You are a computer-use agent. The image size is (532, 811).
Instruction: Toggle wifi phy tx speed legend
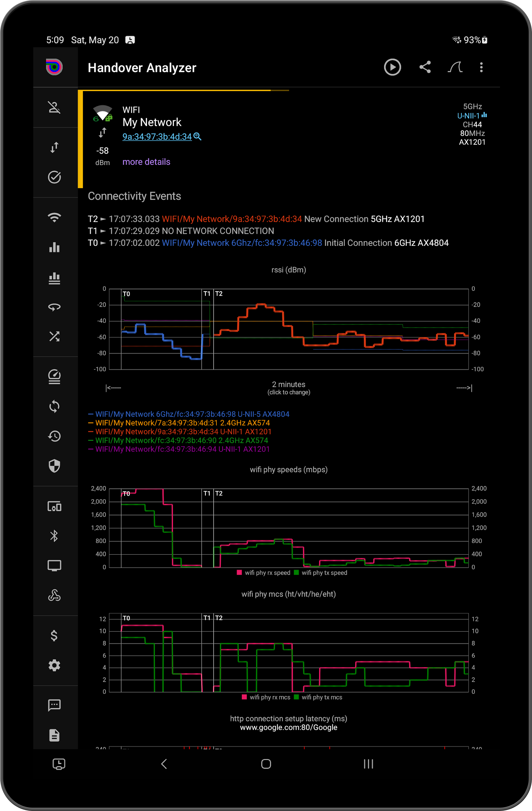(321, 573)
